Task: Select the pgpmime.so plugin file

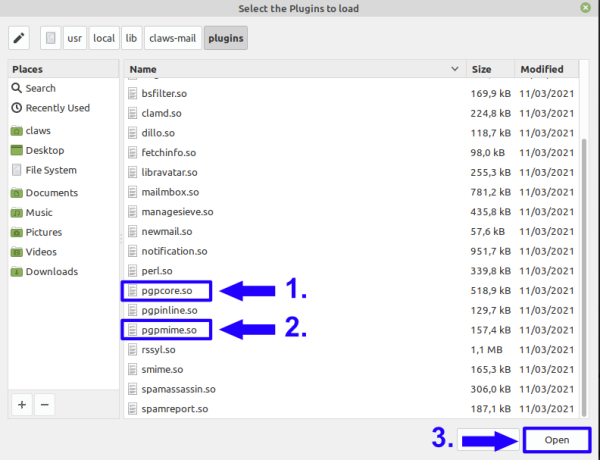Action: coord(169,330)
